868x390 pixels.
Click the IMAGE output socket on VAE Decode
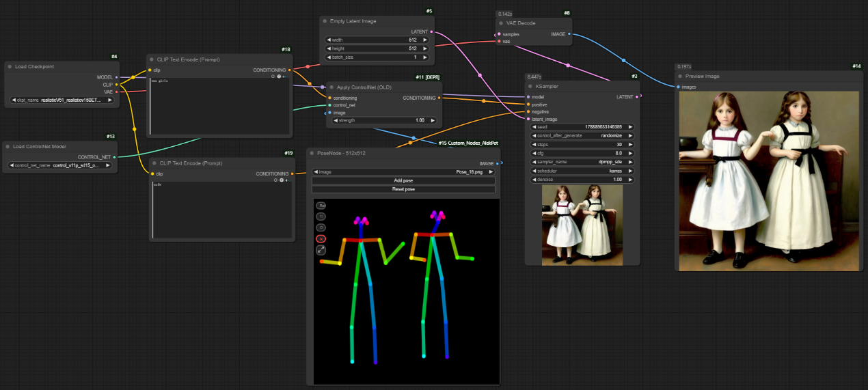[x=569, y=33]
